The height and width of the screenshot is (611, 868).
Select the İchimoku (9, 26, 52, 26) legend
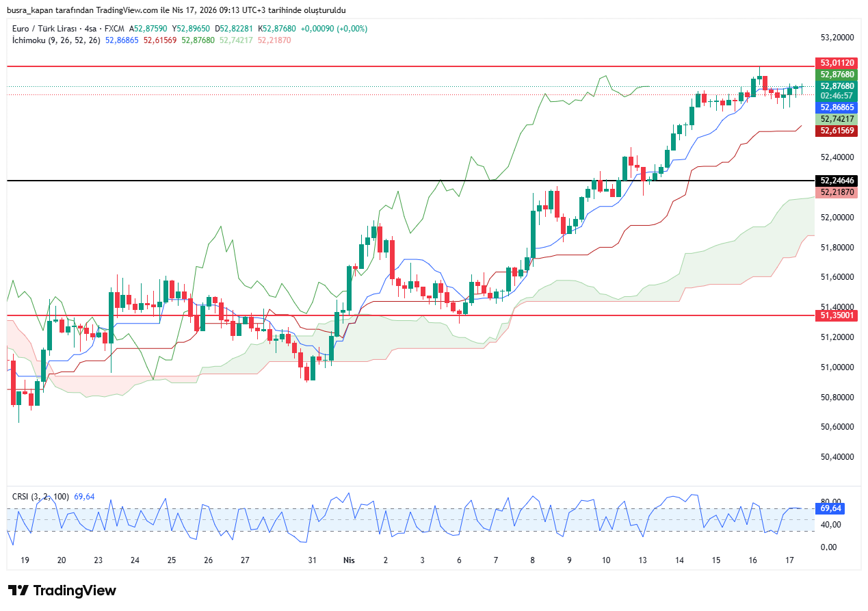click(56, 40)
